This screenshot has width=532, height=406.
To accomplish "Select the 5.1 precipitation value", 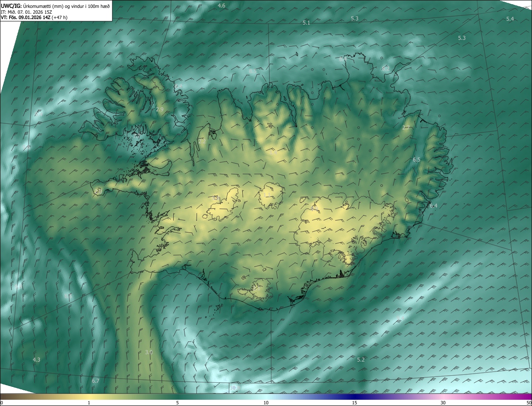I will click(306, 23).
